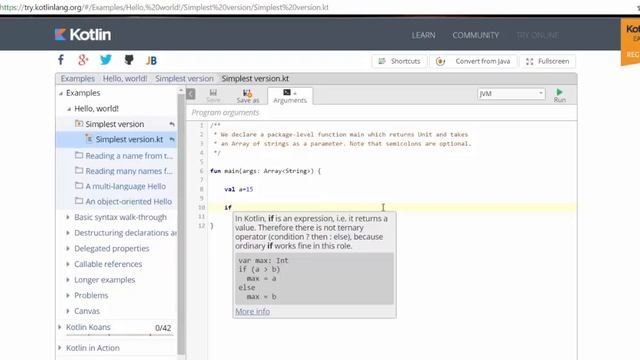The height and width of the screenshot is (360, 640).
Task: Click Hello, world! breadcrumb
Action: (125, 78)
